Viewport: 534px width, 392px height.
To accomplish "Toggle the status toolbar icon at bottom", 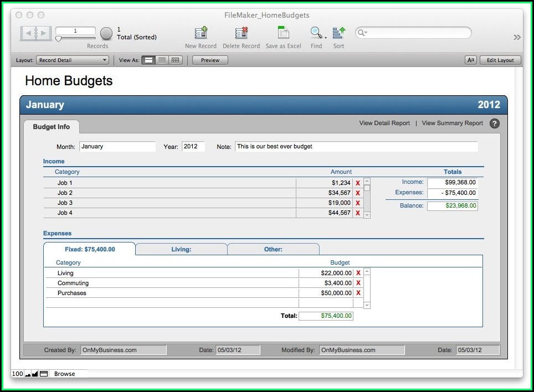I will click(44, 374).
